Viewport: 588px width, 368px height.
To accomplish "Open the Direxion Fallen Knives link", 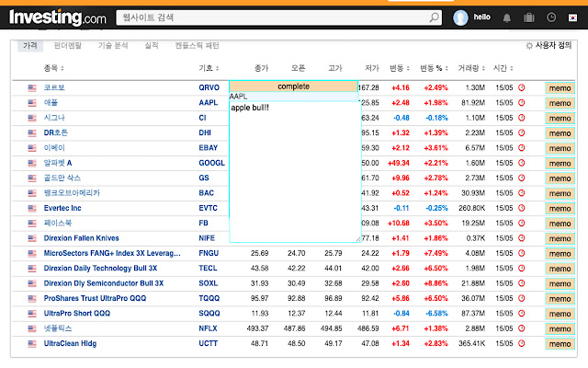I will pyautogui.click(x=81, y=238).
